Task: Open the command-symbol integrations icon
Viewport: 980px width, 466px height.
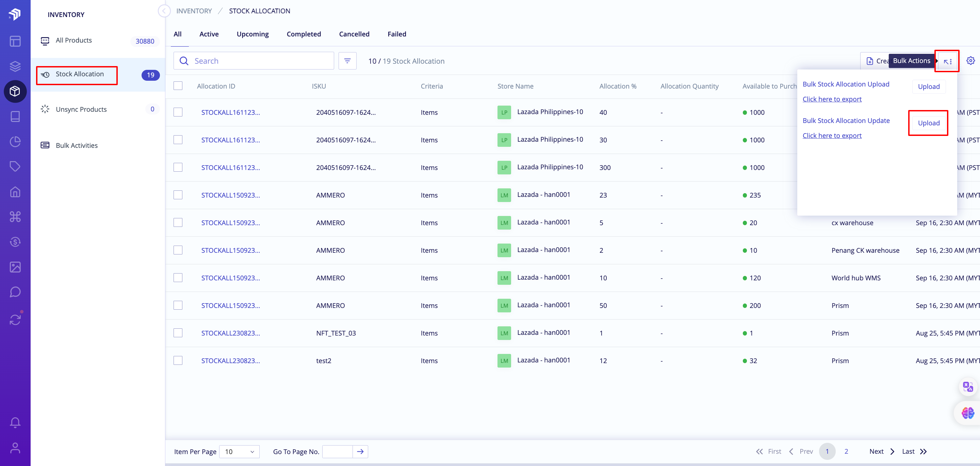Action: coord(15,217)
